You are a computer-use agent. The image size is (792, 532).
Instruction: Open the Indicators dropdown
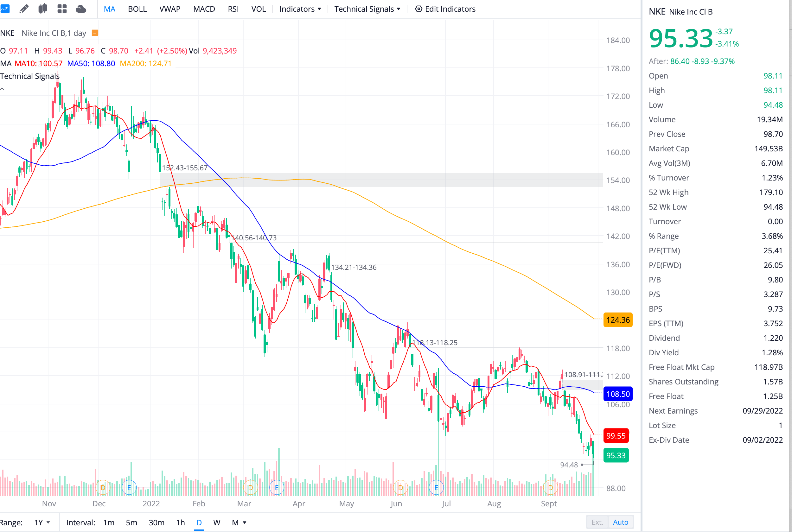point(300,9)
